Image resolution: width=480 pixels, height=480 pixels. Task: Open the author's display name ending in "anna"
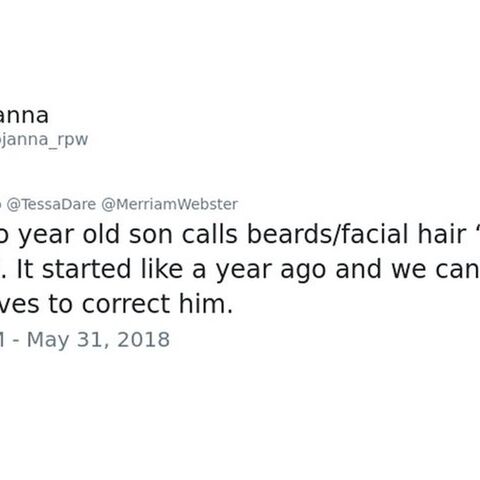24,116
